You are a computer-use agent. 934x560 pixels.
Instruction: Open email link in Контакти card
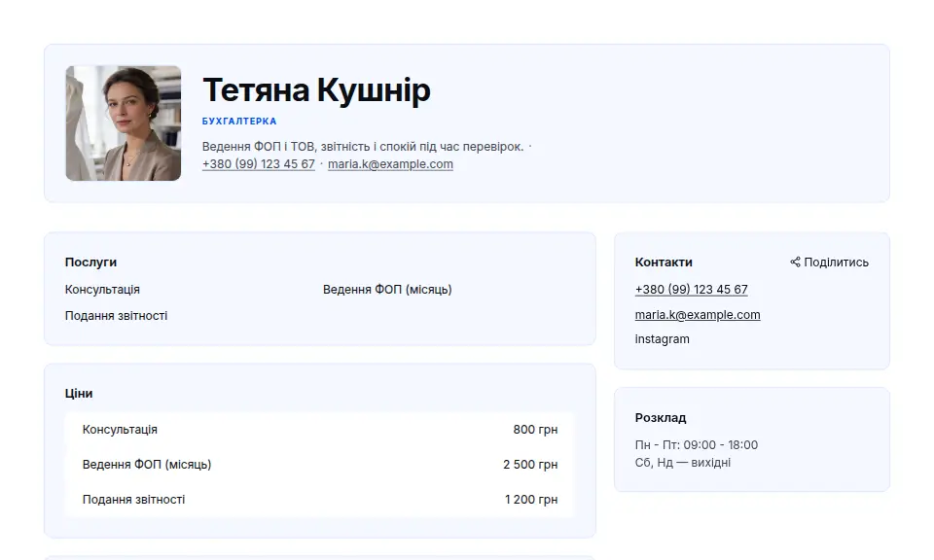698,315
